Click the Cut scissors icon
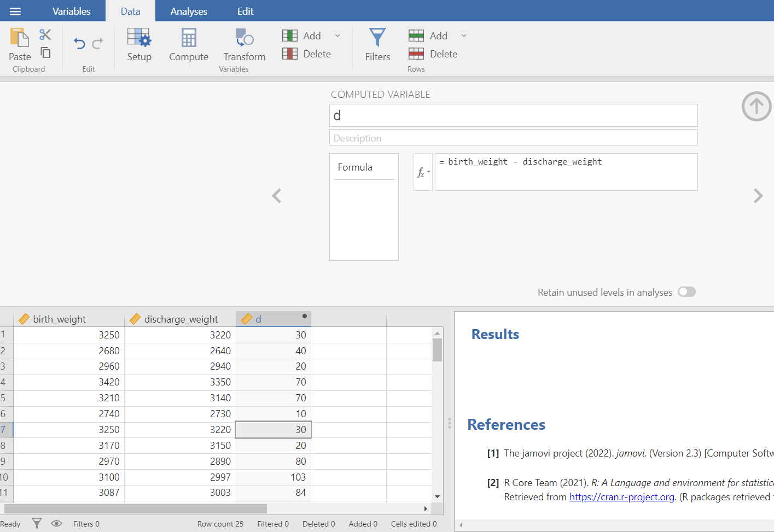The height and width of the screenshot is (532, 774). point(45,35)
